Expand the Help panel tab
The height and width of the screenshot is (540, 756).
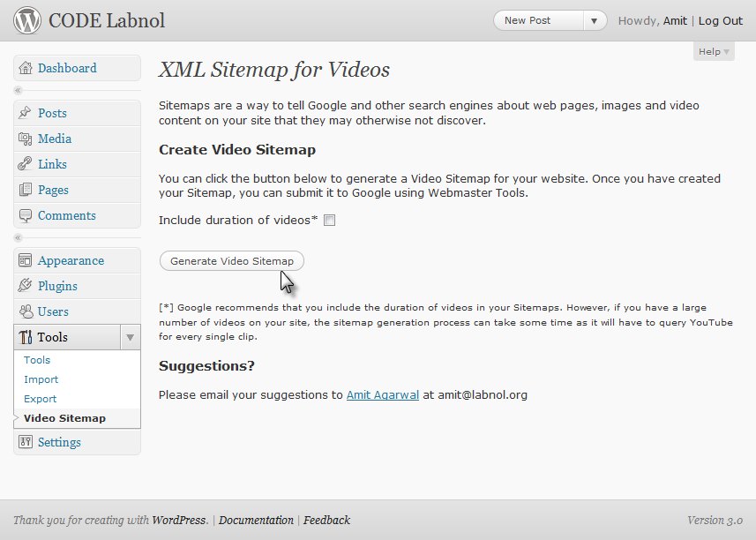pos(714,52)
